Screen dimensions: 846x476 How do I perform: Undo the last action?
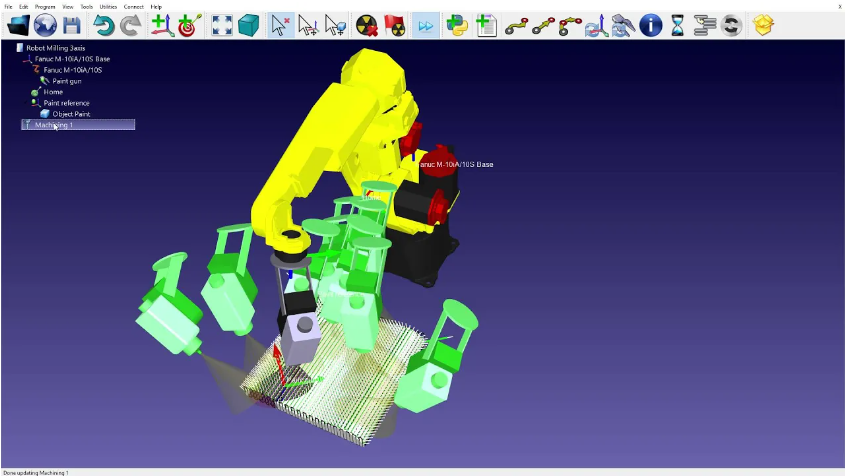pyautogui.click(x=103, y=25)
